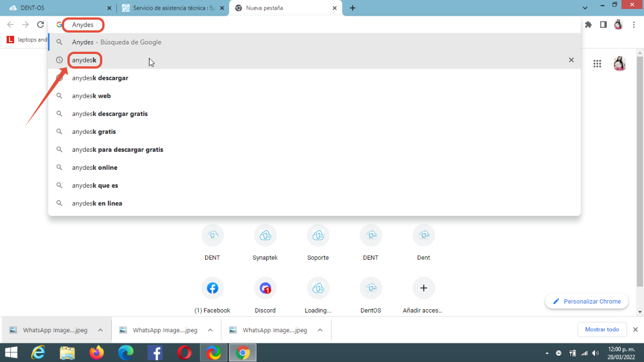Go forward to next page

(25, 25)
